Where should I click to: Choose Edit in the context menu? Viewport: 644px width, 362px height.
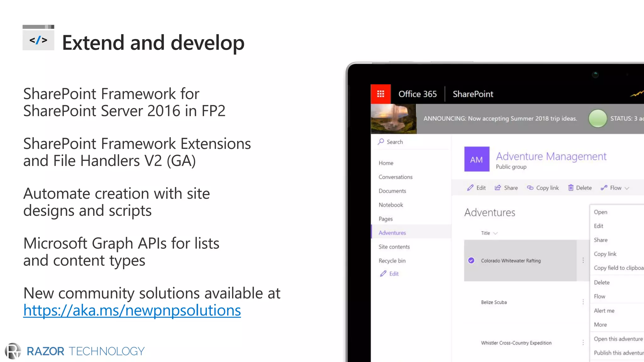(x=598, y=226)
